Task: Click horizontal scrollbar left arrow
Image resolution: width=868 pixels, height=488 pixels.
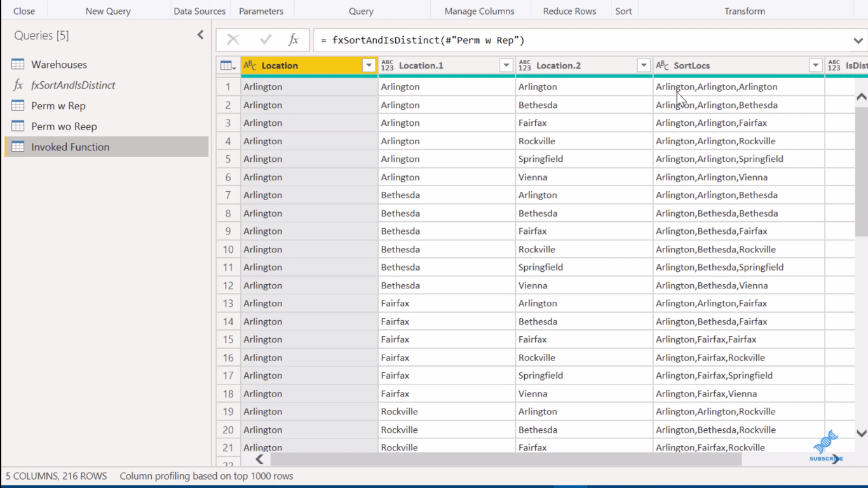Action: pos(259,459)
